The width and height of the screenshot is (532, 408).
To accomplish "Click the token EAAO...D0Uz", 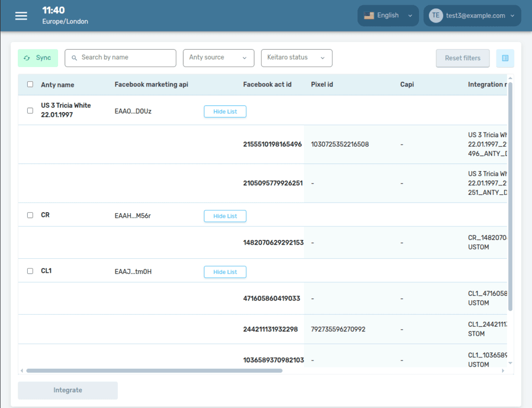I will 133,111.
